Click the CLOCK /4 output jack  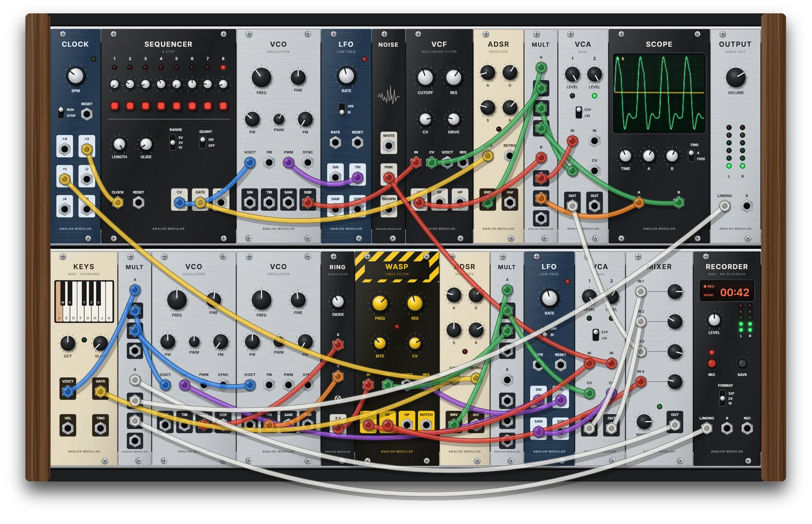65,208
